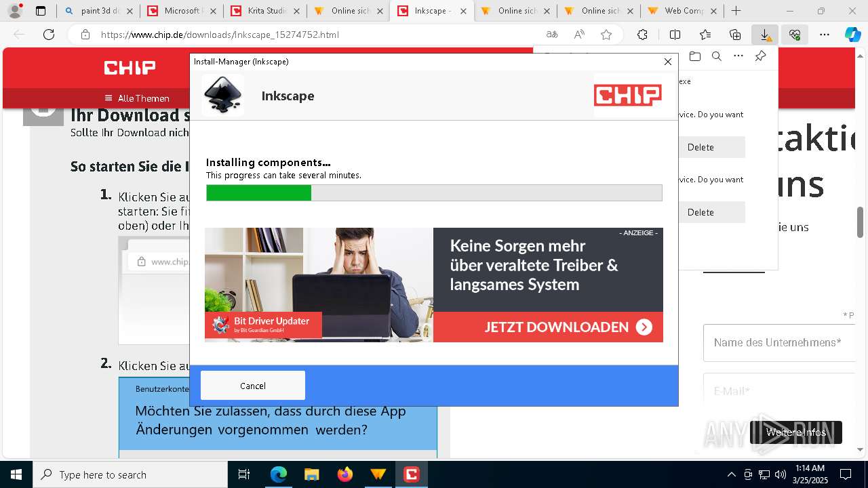The height and width of the screenshot is (488, 868).
Task: Click the Bit Driver Updater ad logo
Action: click(x=263, y=325)
